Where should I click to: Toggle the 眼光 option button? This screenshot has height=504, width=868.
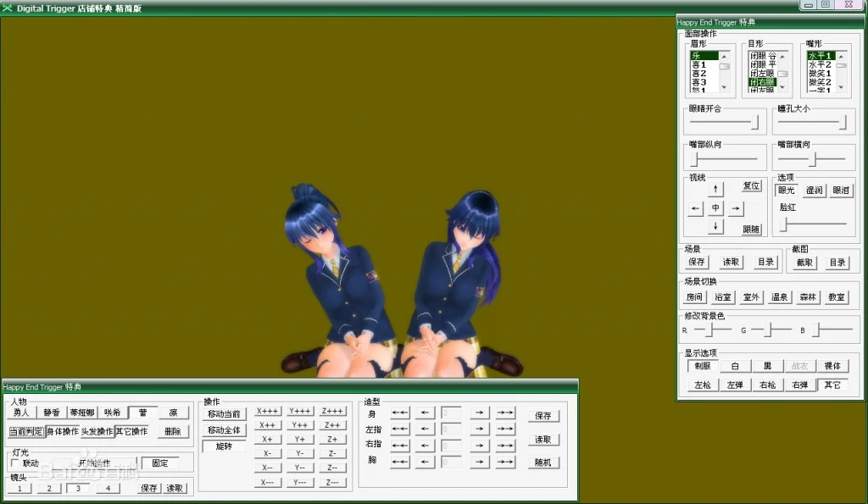tap(788, 191)
